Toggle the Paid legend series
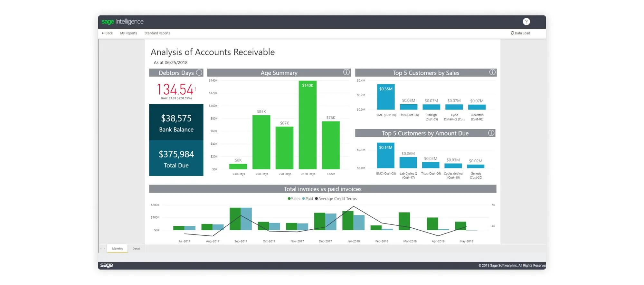644x285 pixels. coord(308,199)
